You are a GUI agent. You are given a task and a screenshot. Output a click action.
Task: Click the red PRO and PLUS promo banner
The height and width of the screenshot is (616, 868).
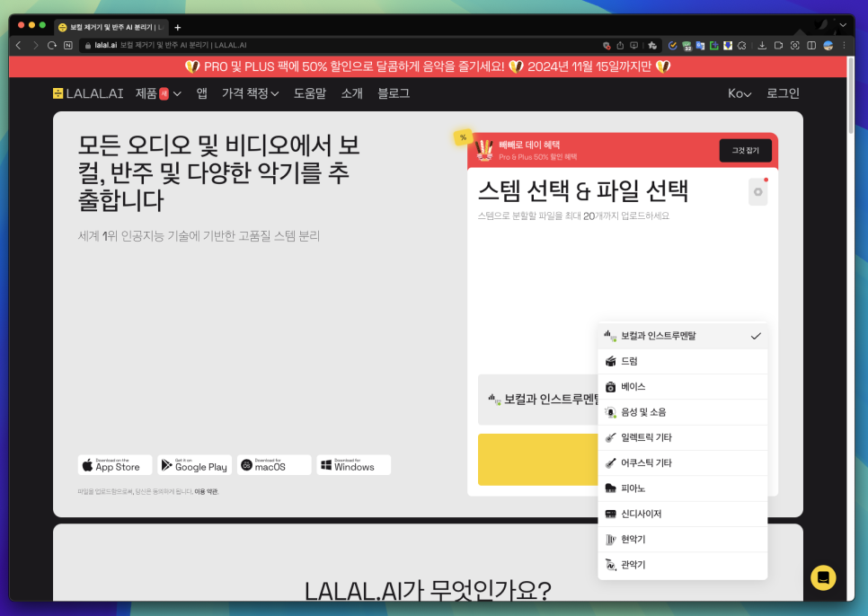coord(428,66)
